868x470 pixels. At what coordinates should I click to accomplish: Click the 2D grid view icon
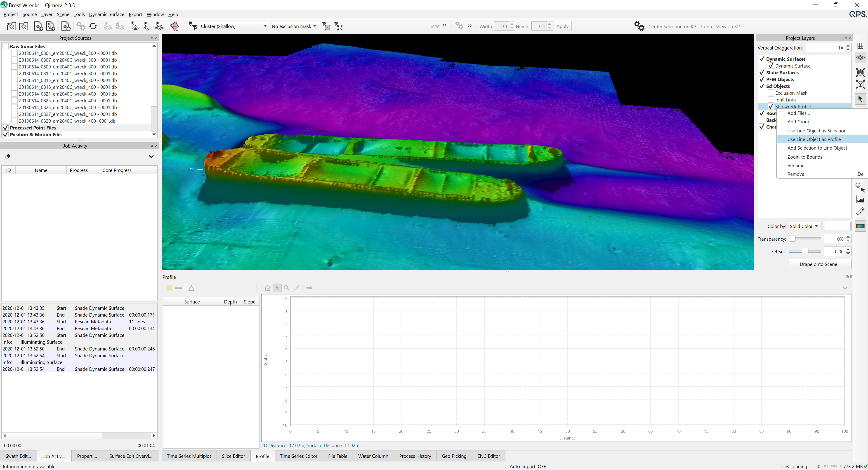point(860,46)
